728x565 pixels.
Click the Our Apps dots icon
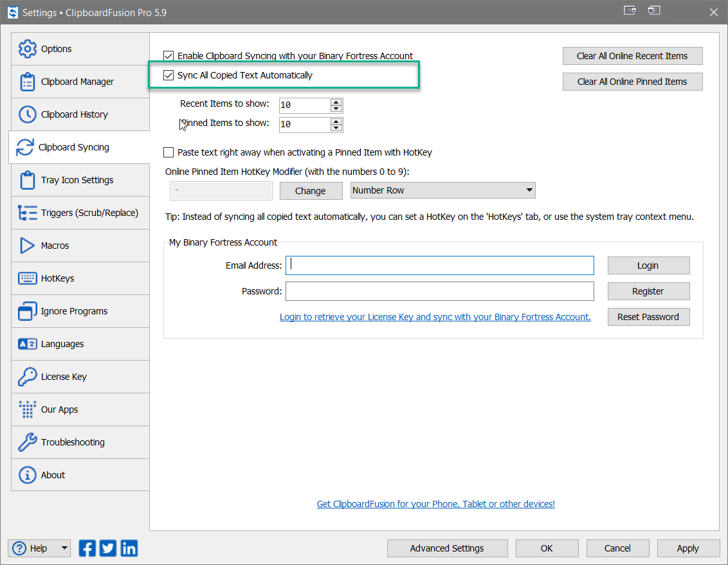(x=28, y=409)
